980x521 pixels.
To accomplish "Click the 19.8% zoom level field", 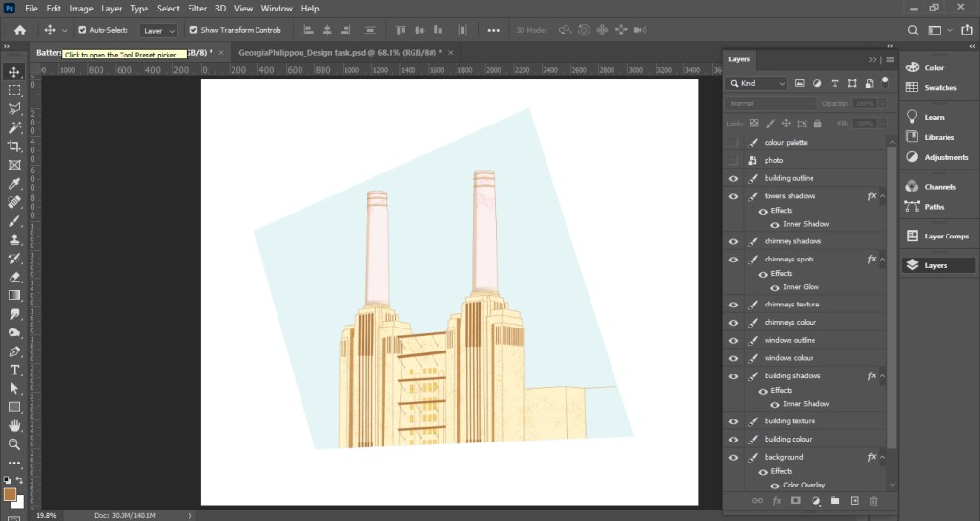I will (x=46, y=516).
